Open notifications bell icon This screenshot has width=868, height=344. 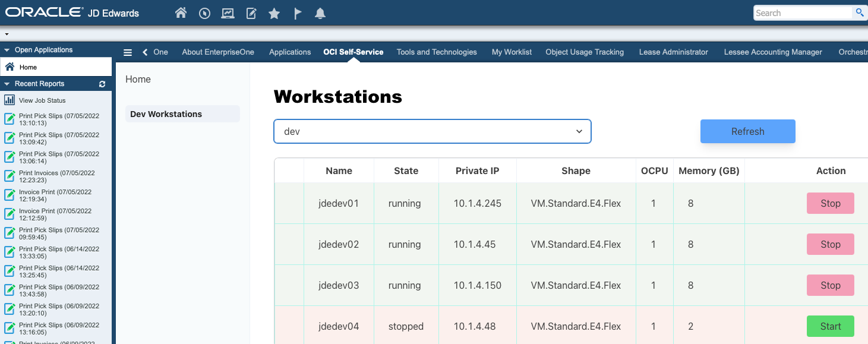coord(320,13)
